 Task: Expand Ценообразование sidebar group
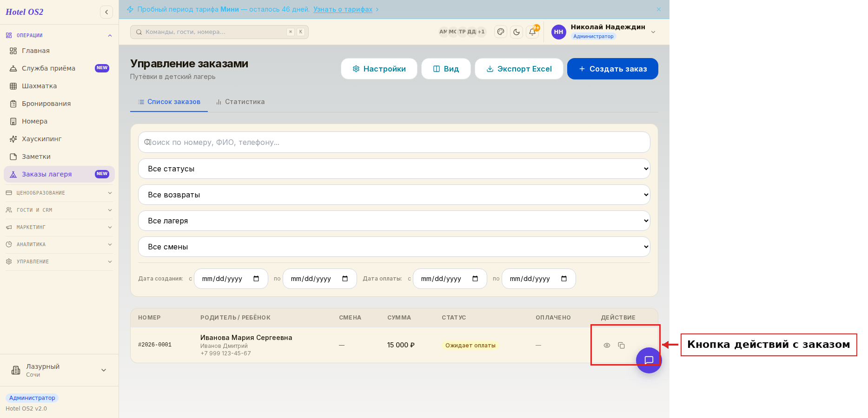pos(59,193)
